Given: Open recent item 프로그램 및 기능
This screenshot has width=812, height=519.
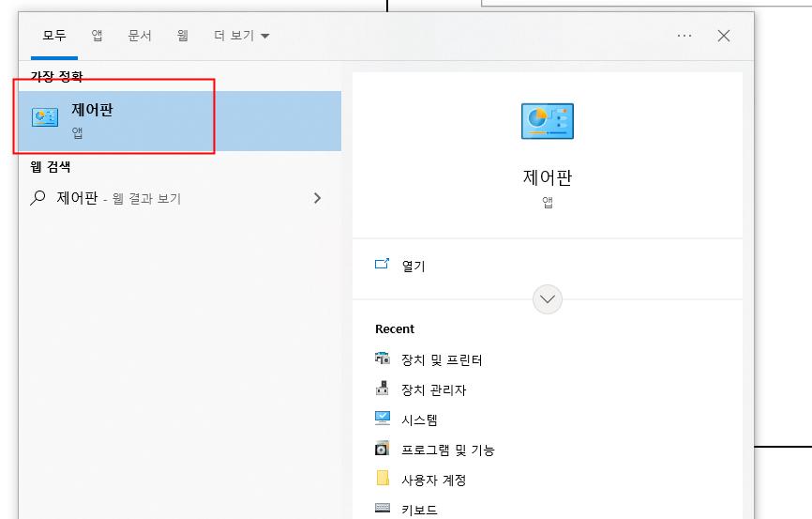Looking at the screenshot, I should click(448, 450).
